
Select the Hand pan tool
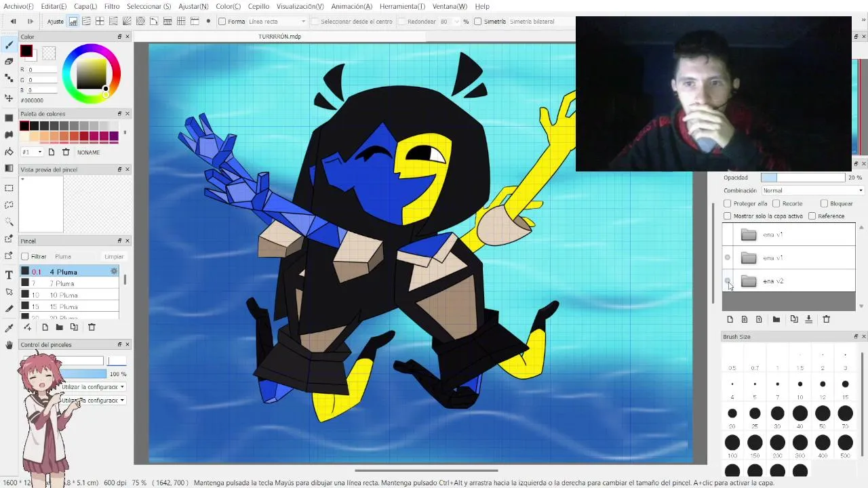tap(9, 345)
